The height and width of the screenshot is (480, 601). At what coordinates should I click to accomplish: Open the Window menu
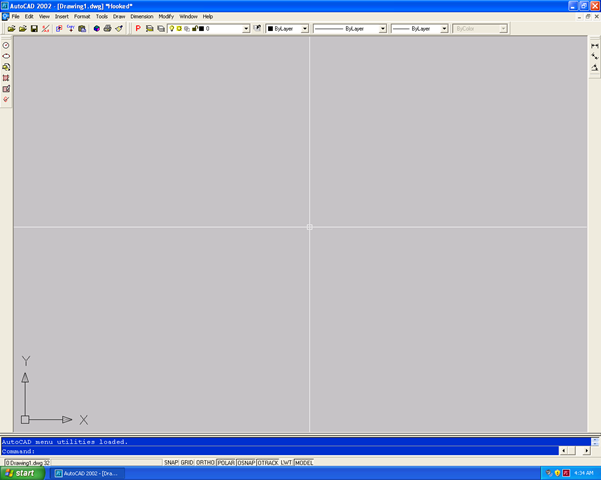tap(188, 16)
